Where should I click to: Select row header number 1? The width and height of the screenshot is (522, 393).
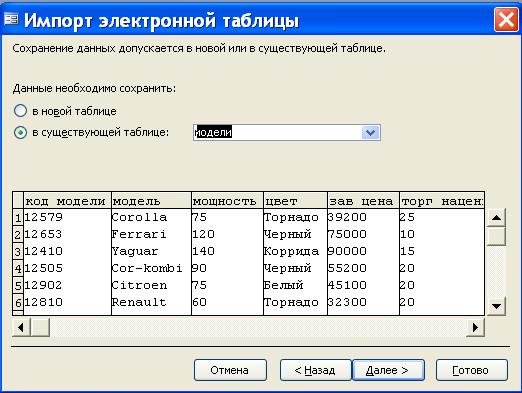(18, 218)
